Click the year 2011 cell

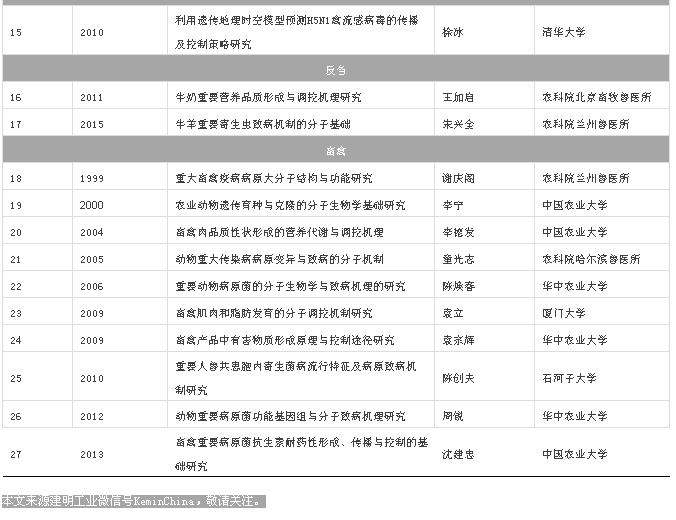[x=91, y=98]
